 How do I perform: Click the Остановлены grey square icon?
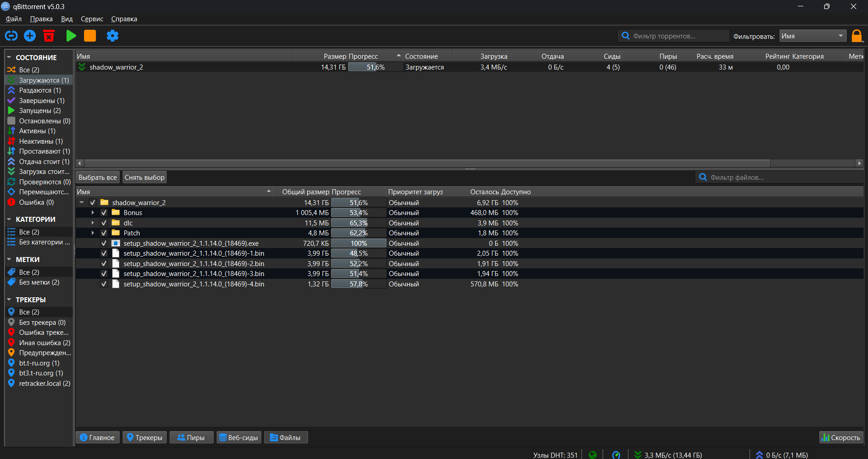[11, 121]
